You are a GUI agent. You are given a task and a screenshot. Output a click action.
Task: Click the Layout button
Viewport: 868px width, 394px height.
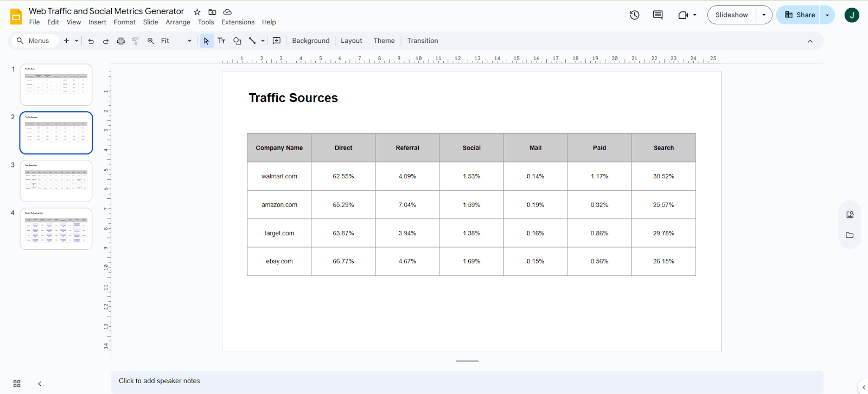352,41
